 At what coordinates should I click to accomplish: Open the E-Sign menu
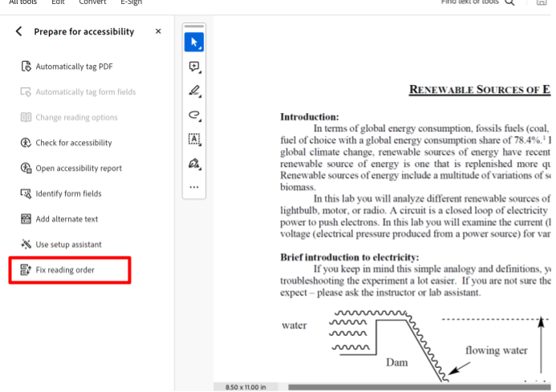(x=131, y=2)
